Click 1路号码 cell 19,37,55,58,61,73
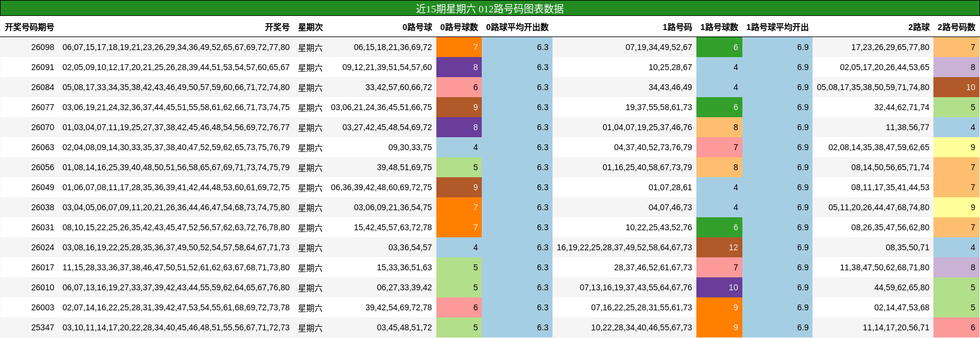This screenshot has height=338, width=980. [659, 107]
